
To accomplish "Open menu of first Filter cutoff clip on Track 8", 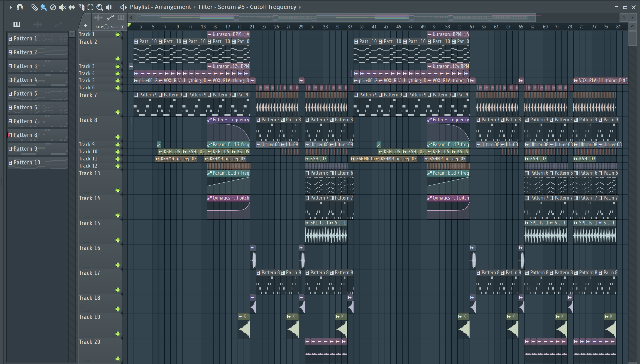I will click(x=210, y=120).
